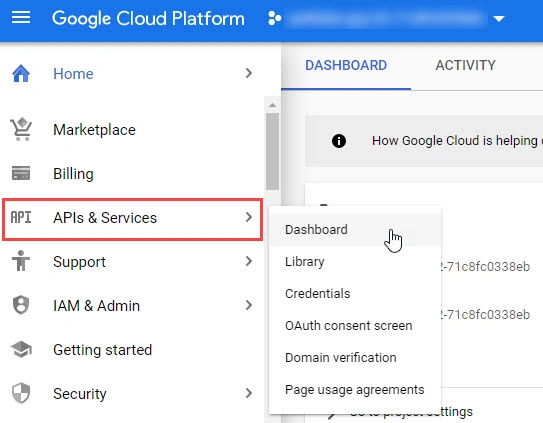Expand the Home submenu chevron
This screenshot has height=423, width=543.
click(x=249, y=73)
